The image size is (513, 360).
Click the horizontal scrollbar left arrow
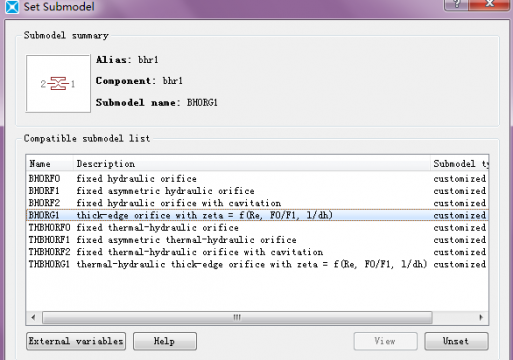(x=33, y=317)
